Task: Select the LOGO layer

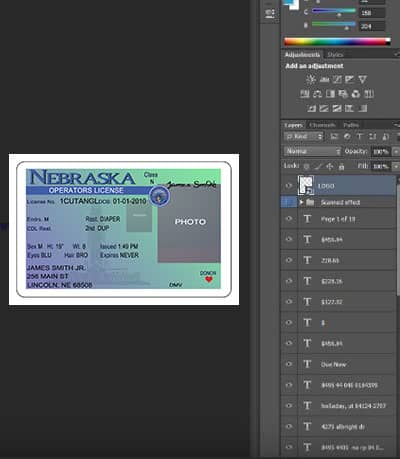Action: [x=347, y=186]
